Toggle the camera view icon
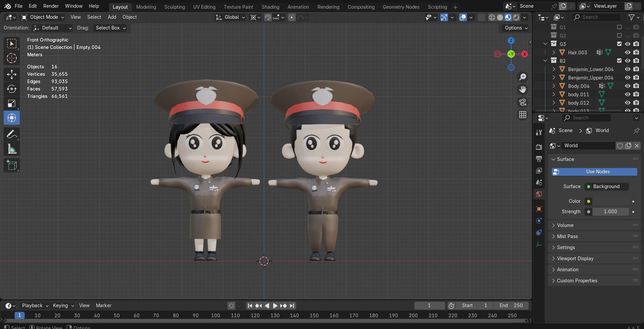Screen dimensions: 644x329 [x=523, y=102]
